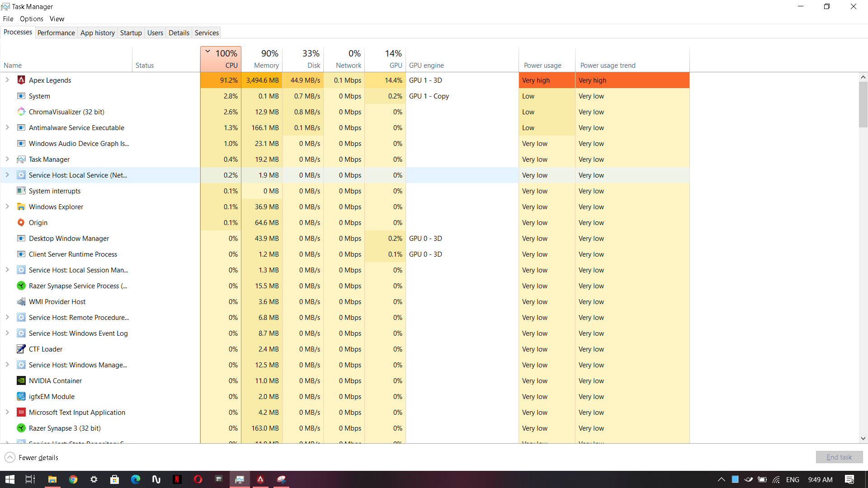Expand the Task Manager process group

[7, 159]
